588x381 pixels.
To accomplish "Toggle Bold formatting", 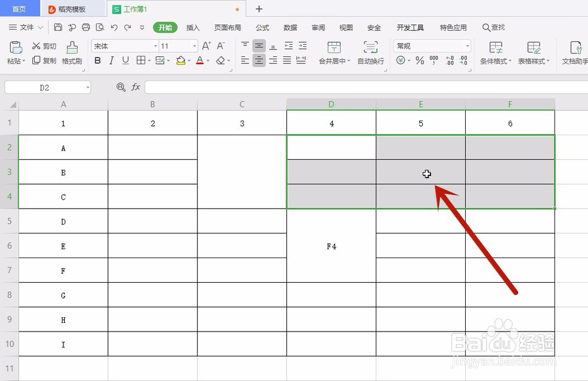I will [x=98, y=61].
